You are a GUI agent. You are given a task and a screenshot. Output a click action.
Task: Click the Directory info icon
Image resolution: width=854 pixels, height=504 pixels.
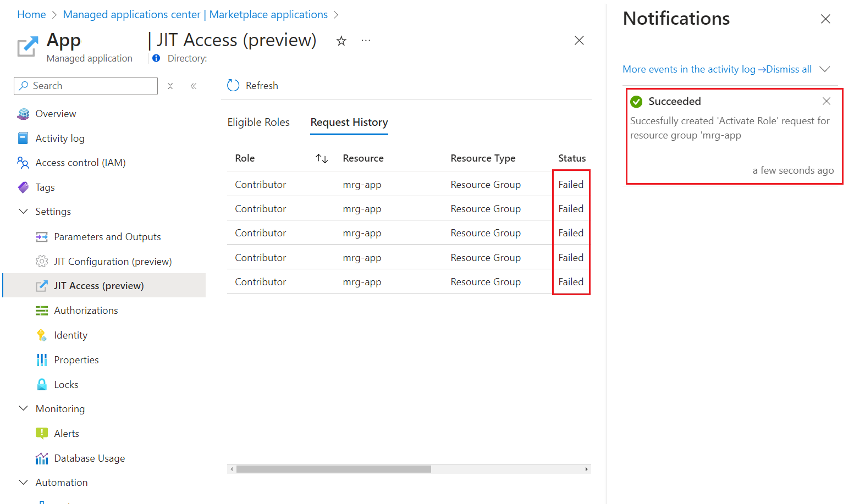[156, 58]
